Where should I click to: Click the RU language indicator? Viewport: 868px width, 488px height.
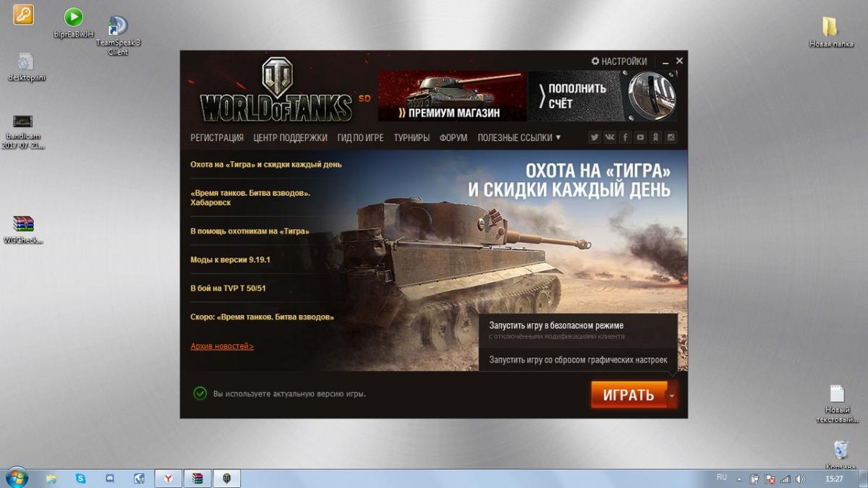tap(721, 478)
